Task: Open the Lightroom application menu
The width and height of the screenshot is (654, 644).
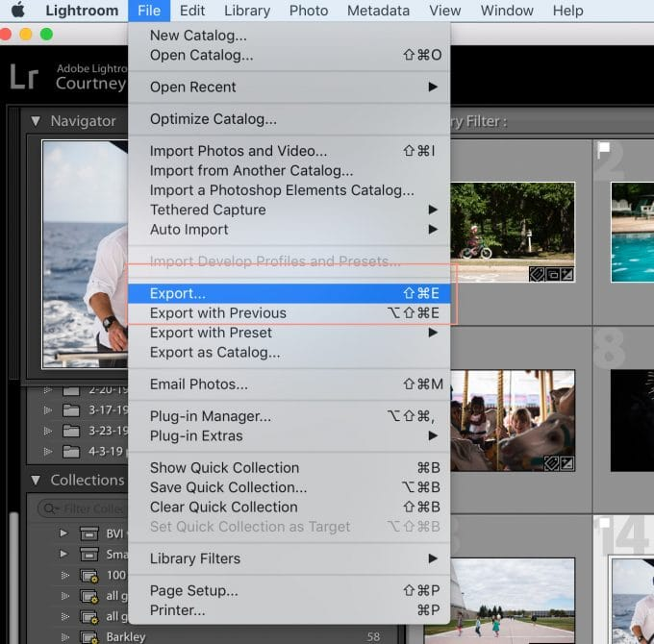Action: point(82,11)
